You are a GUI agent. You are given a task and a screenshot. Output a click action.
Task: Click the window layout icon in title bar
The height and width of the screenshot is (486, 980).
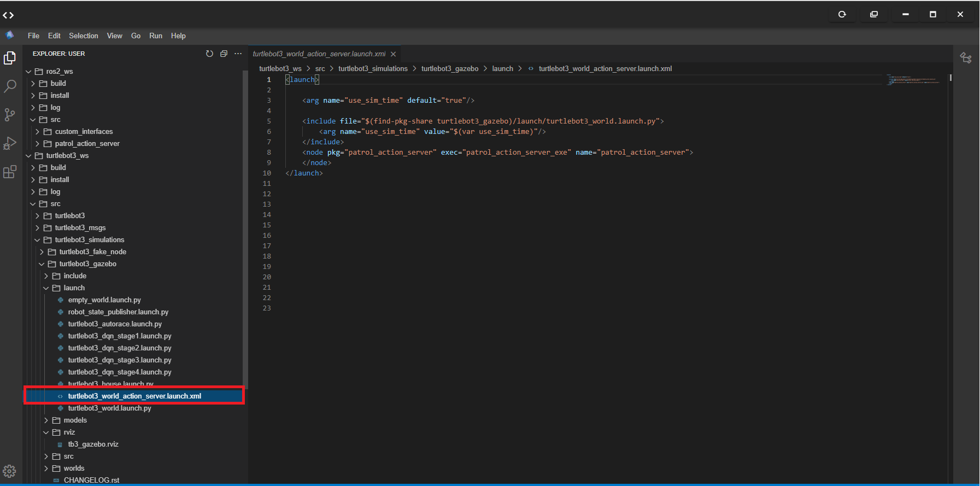[874, 14]
